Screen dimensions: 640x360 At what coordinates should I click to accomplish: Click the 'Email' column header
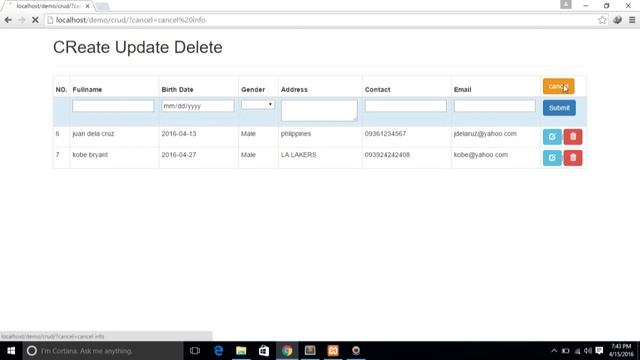(x=462, y=89)
